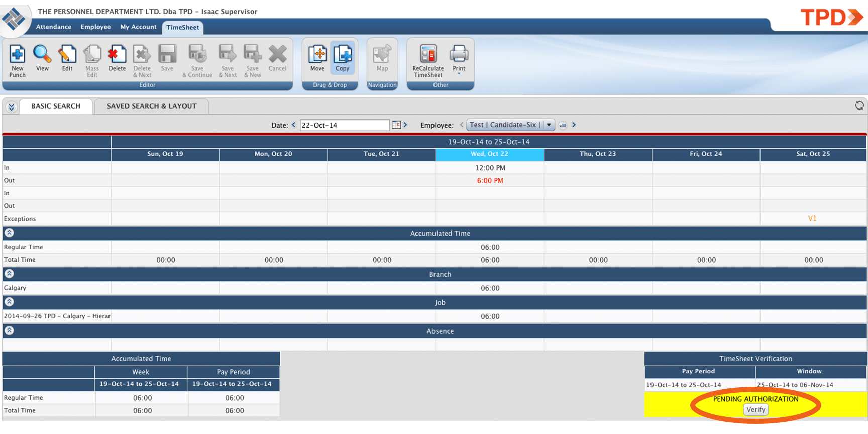Screen dimensions: 868x434
Task: Collapse the Branch section
Action: 9,274
